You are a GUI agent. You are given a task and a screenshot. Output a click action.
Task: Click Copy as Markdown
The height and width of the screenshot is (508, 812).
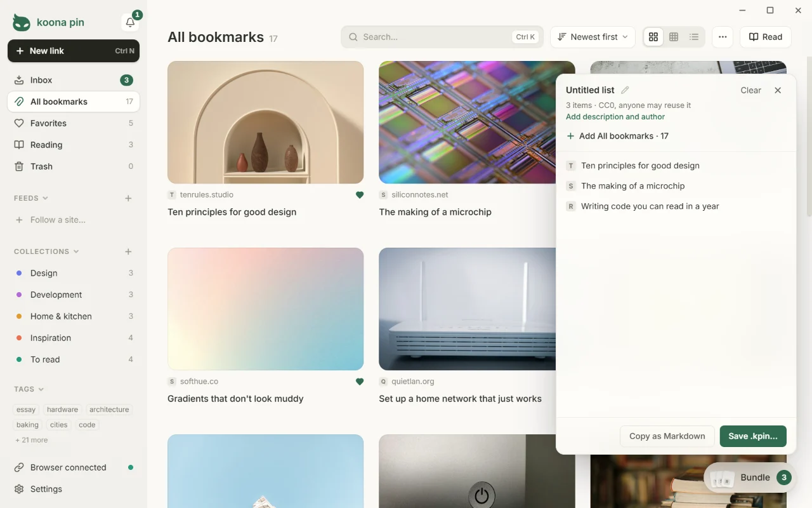667,436
